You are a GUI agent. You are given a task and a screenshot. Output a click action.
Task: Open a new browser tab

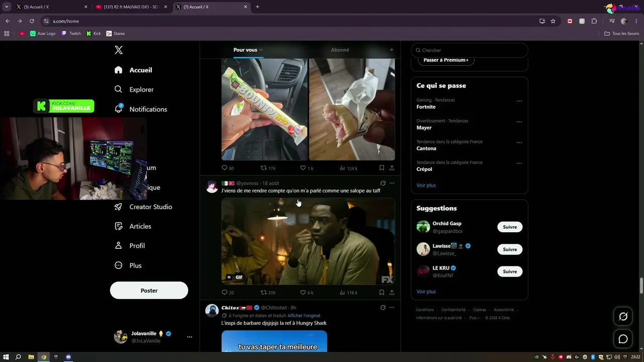point(258,7)
